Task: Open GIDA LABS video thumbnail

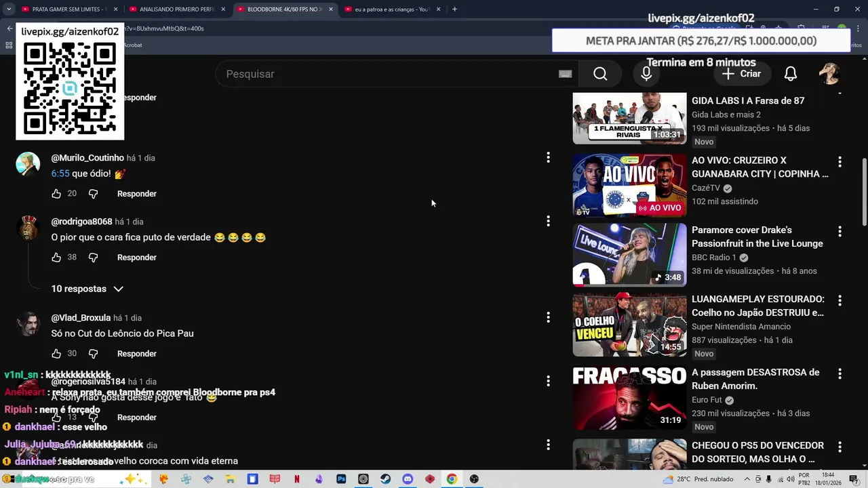Action: (629, 119)
